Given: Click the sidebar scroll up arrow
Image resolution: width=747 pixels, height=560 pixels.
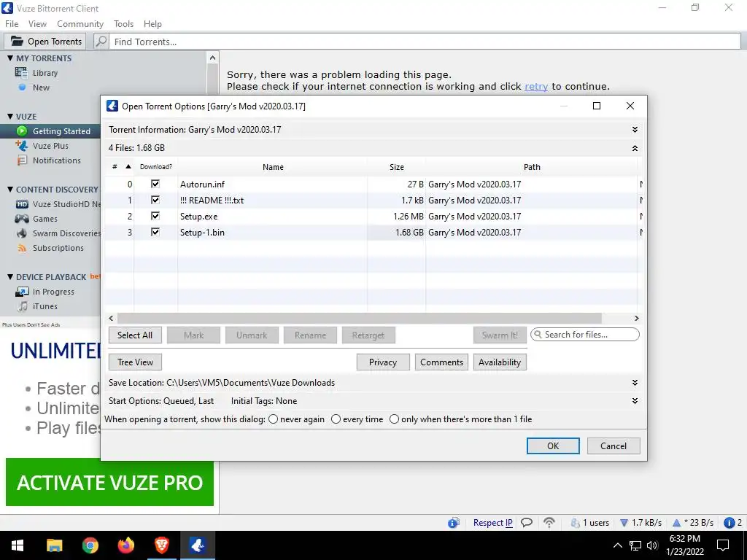Looking at the screenshot, I should click(x=212, y=58).
